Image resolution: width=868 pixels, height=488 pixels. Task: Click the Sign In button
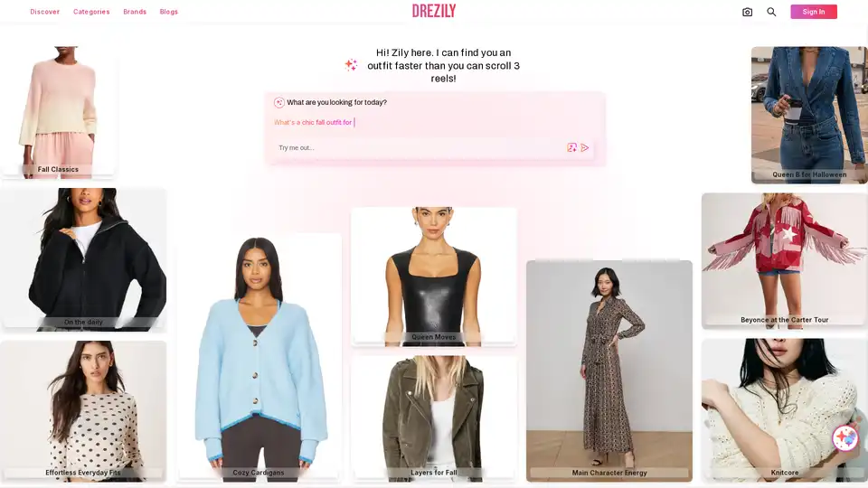pos(813,12)
